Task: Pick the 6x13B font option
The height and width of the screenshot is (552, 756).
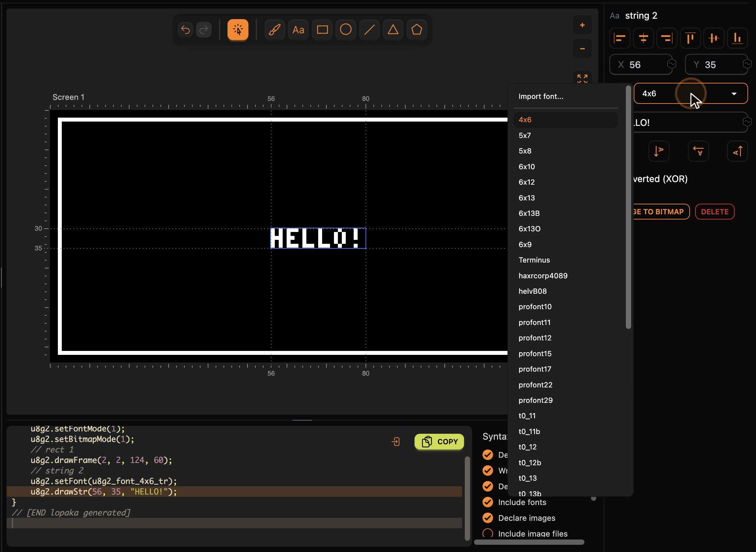Action: click(x=565, y=213)
